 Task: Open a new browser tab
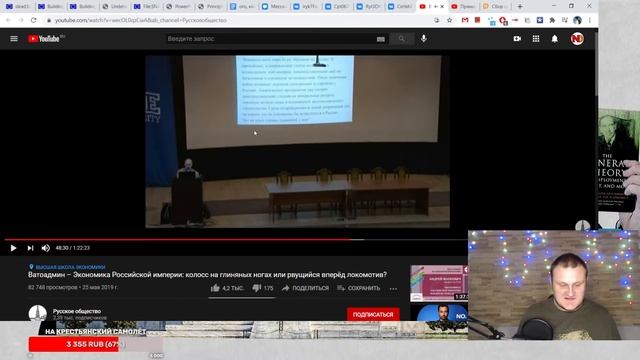[520, 7]
